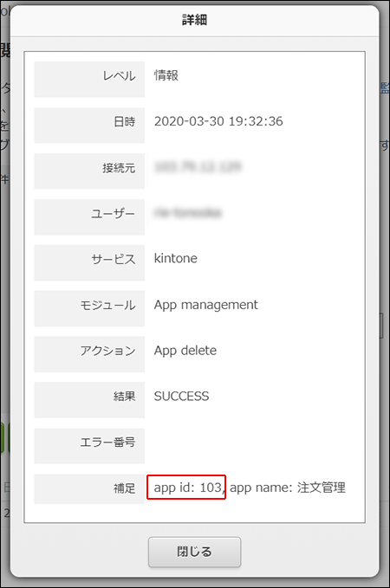Select the level value 情報

tap(166, 75)
